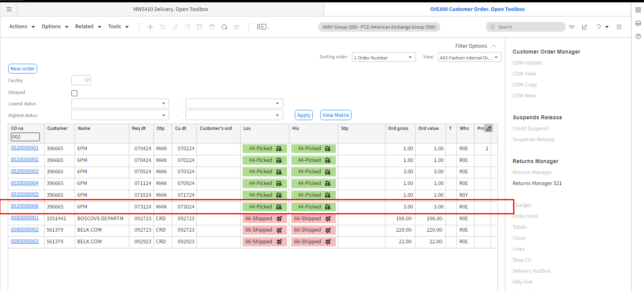Click forklift icon in Los cell of order 0020000005
The image size is (644, 291).
(x=279, y=195)
